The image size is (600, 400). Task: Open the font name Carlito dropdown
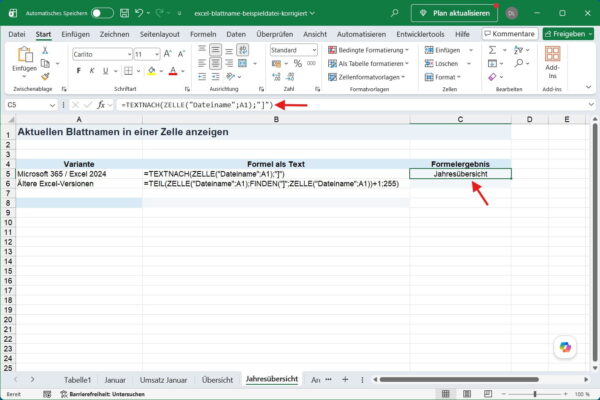pos(129,54)
